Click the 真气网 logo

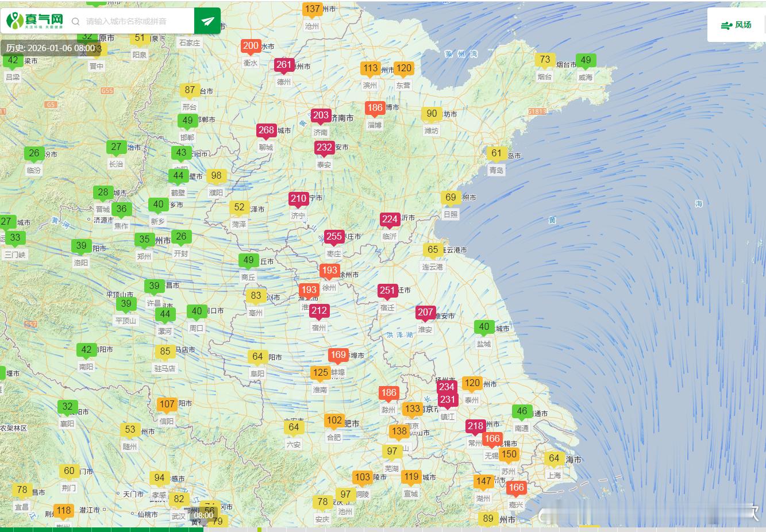[34, 21]
